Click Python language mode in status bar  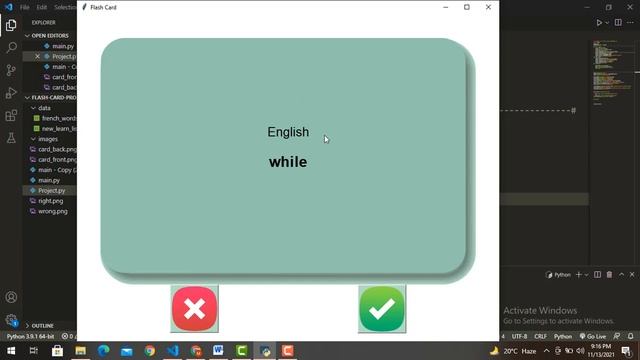click(562, 336)
